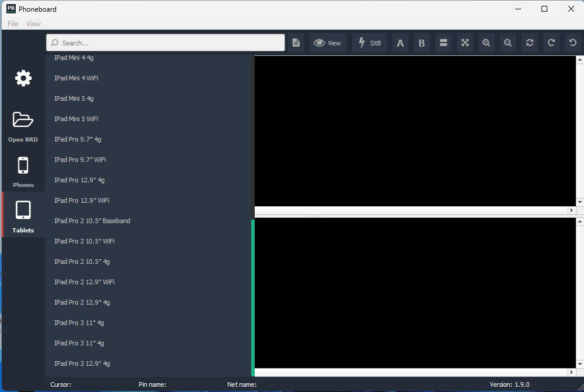The height and width of the screenshot is (392, 584).
Task: Click the fit-to-screen expand icon
Action: (465, 43)
